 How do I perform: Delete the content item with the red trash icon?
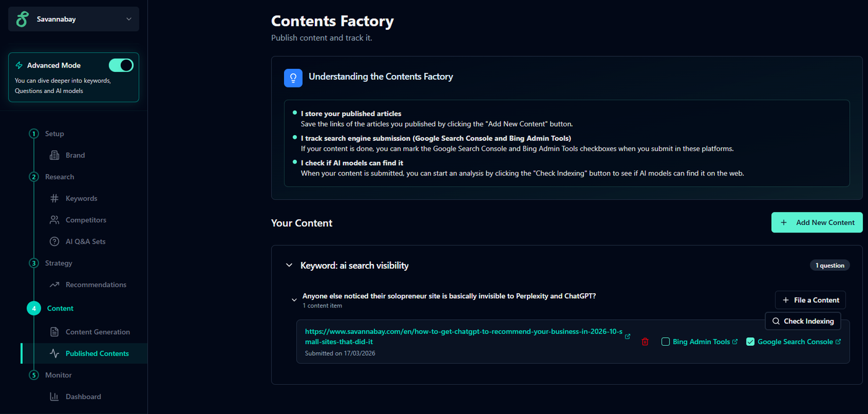tap(645, 341)
